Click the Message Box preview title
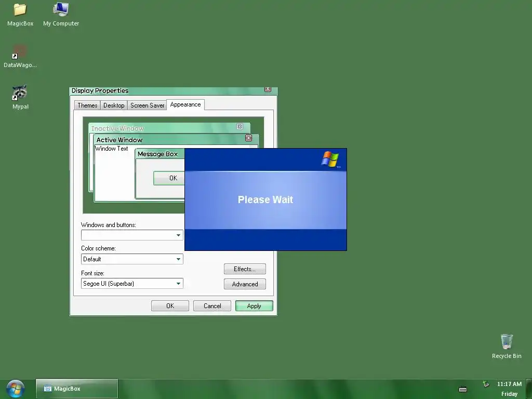This screenshot has width=532, height=399. point(157,154)
